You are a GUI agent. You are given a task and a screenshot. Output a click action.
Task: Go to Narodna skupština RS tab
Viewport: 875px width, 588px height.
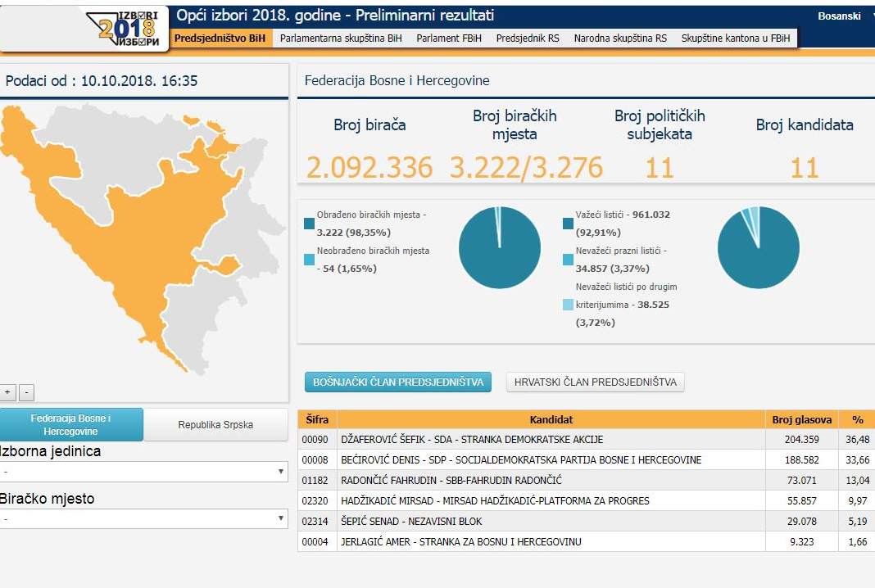(620, 38)
